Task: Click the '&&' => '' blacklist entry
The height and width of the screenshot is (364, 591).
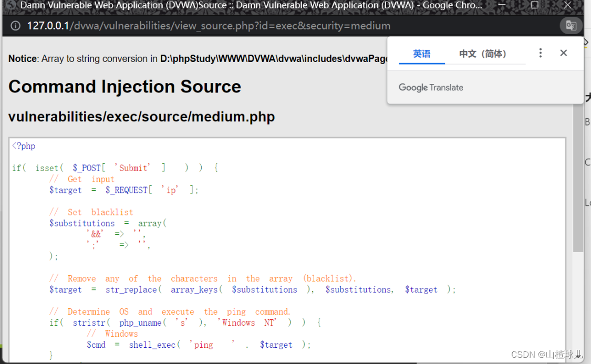Action: point(116,234)
